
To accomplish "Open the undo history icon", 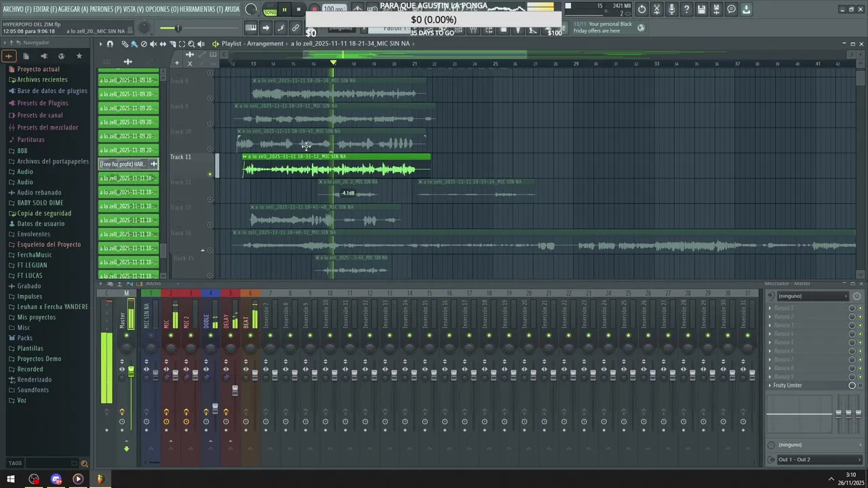I will (x=642, y=9).
